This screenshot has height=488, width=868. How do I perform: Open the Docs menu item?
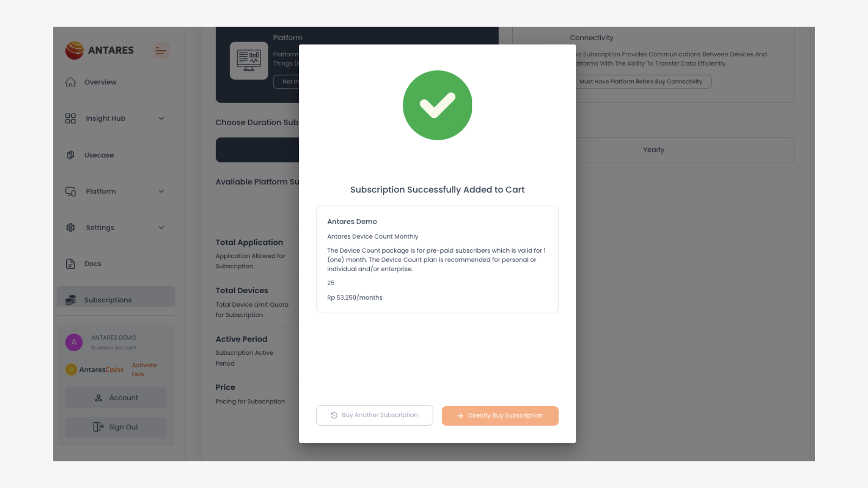[93, 264]
